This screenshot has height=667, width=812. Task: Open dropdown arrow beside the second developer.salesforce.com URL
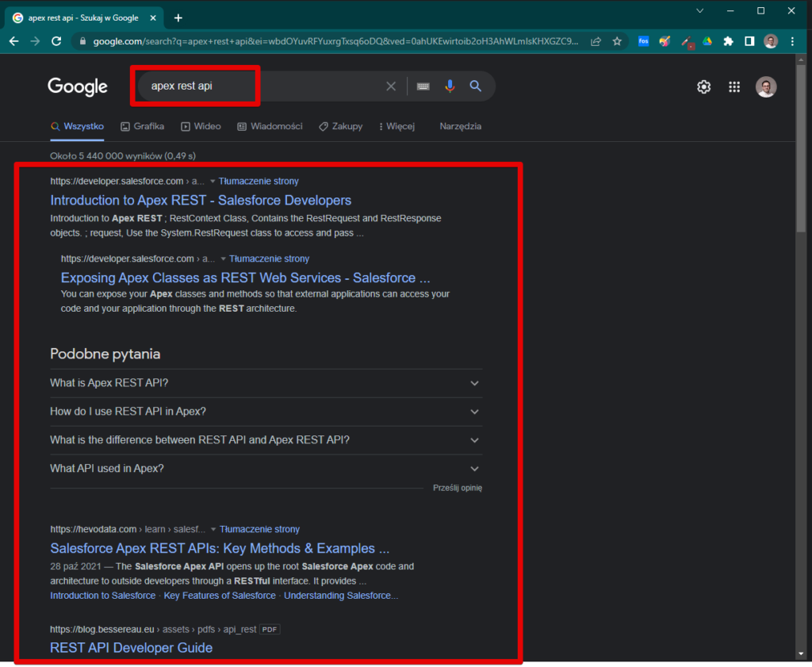223,259
